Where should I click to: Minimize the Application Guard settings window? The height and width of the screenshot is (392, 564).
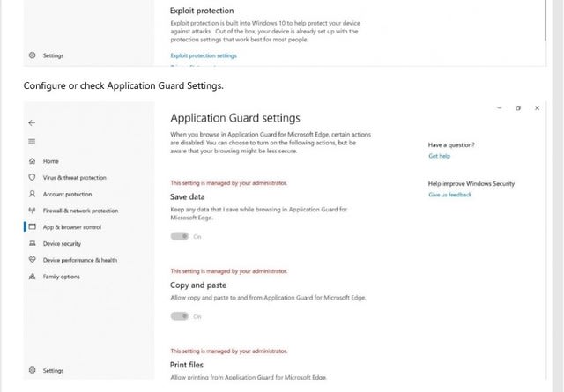[500, 107]
